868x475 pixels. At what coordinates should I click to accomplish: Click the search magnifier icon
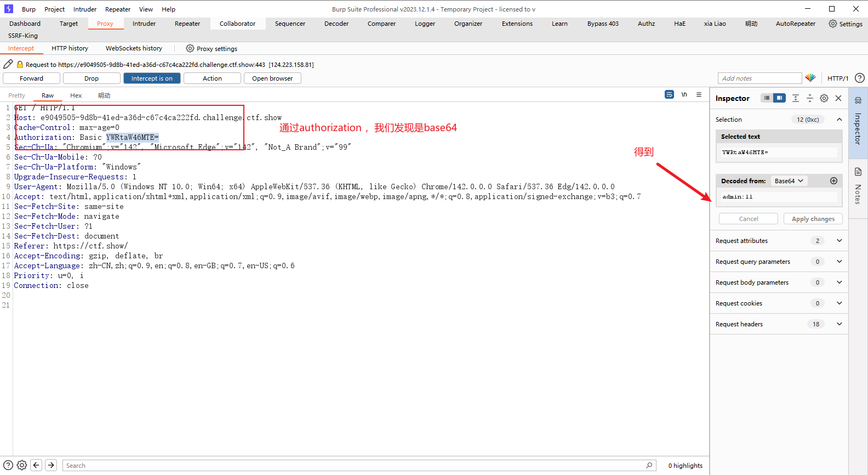(649, 465)
